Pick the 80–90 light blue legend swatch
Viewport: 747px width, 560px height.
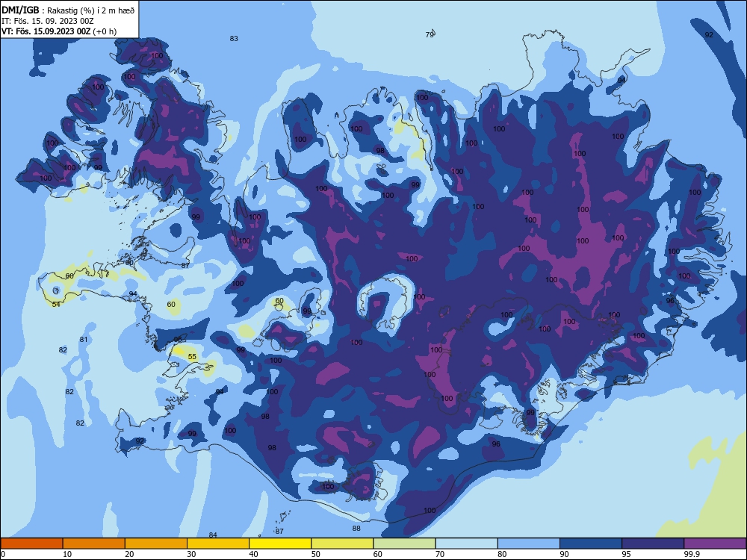529,544
